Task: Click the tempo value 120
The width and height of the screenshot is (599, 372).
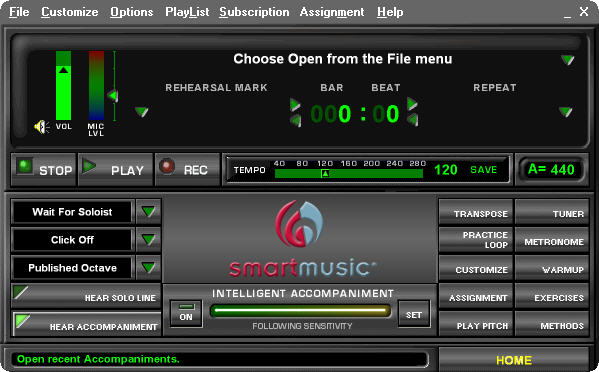Action: 446,170
